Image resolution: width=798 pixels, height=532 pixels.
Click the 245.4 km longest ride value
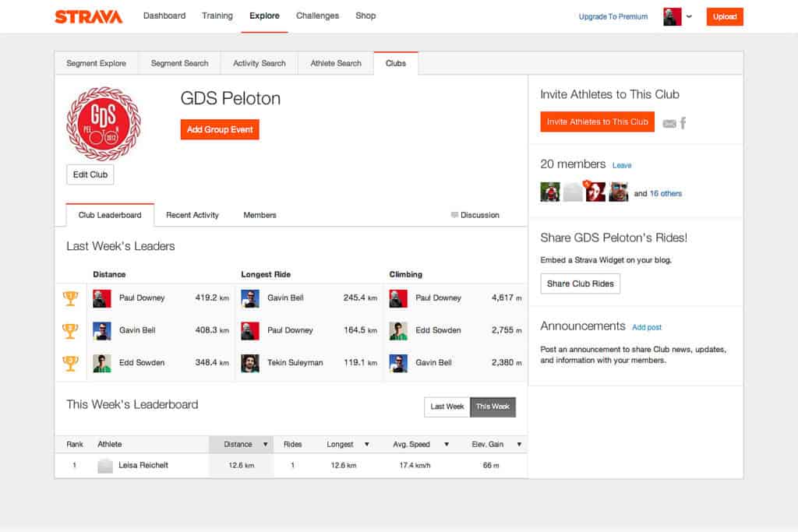coord(360,298)
